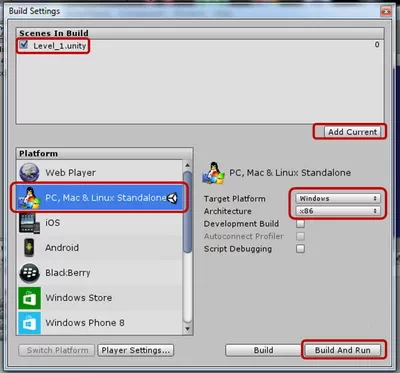Close the Build Settings window

pyautogui.click(x=386, y=11)
